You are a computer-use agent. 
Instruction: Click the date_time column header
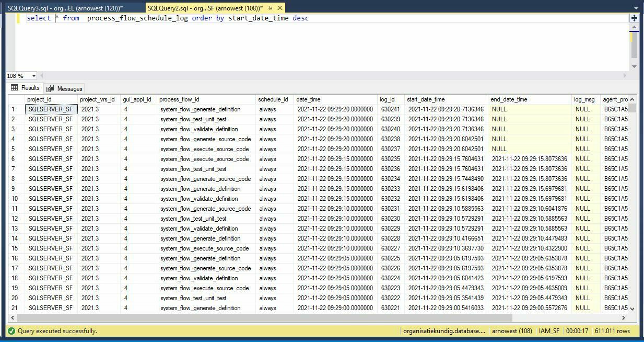click(x=336, y=99)
